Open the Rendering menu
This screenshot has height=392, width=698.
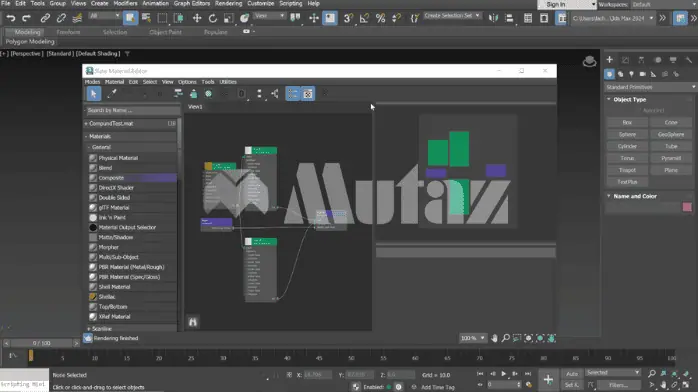(228, 4)
